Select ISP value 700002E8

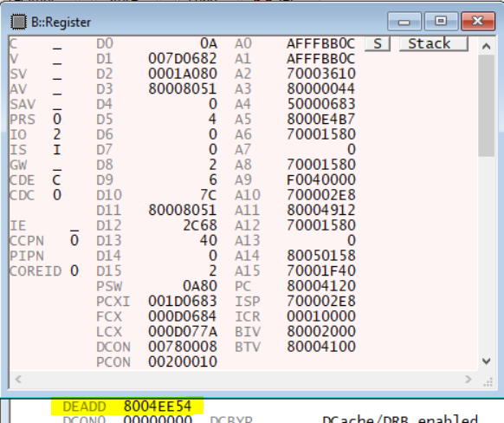[x=321, y=301]
